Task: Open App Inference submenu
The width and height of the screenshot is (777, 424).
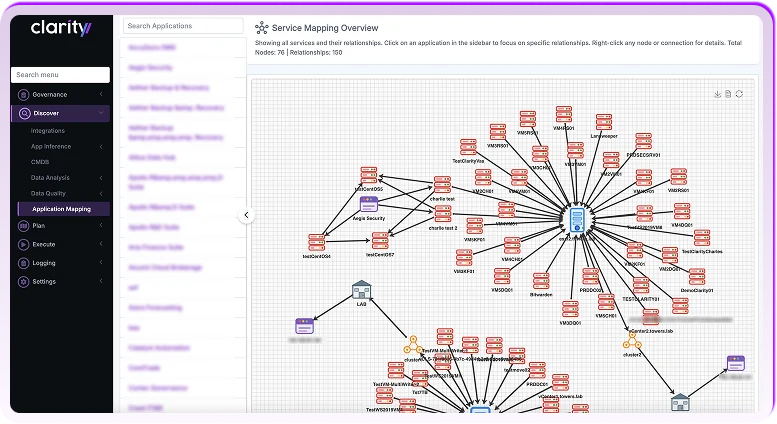Action: [51, 147]
